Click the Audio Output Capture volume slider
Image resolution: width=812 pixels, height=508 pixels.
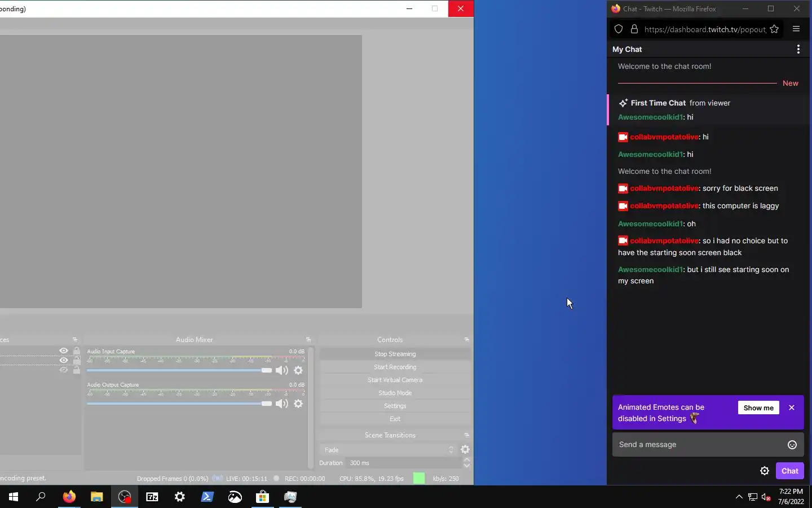click(x=179, y=404)
